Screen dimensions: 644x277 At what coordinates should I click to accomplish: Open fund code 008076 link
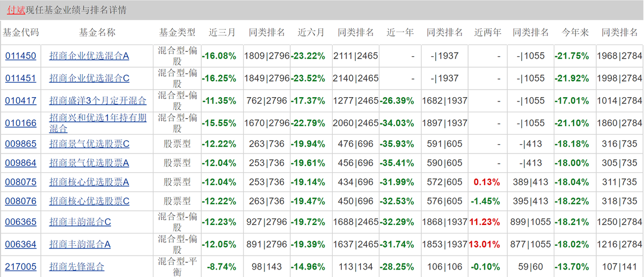(20, 201)
